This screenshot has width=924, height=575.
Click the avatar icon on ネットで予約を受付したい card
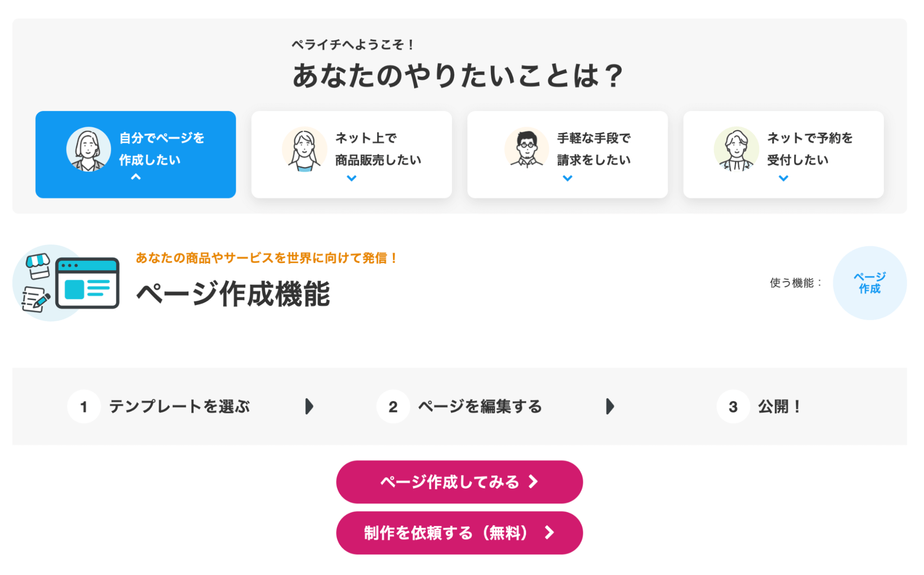(x=736, y=149)
